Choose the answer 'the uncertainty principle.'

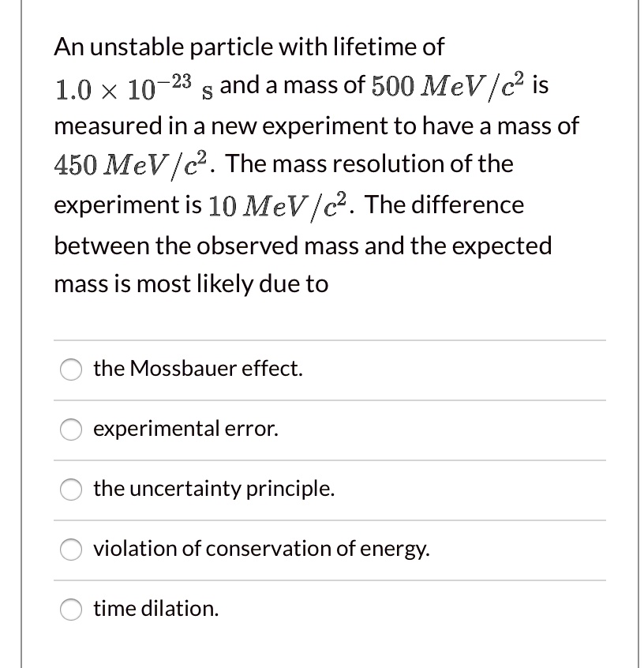(x=213, y=489)
